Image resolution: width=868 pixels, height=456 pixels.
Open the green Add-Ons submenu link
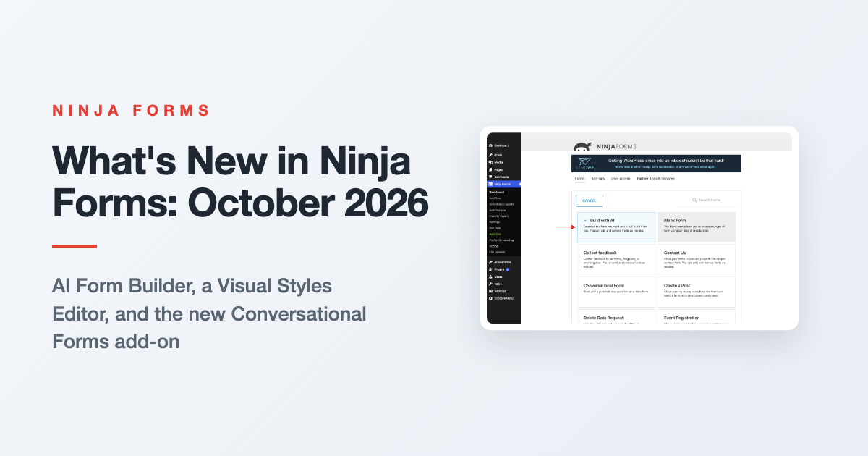(x=495, y=234)
